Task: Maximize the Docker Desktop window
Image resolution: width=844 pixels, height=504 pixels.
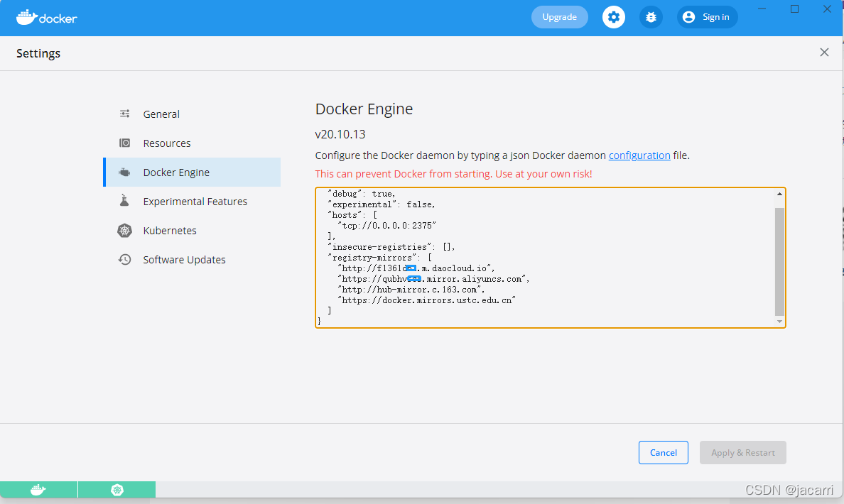Action: point(794,9)
